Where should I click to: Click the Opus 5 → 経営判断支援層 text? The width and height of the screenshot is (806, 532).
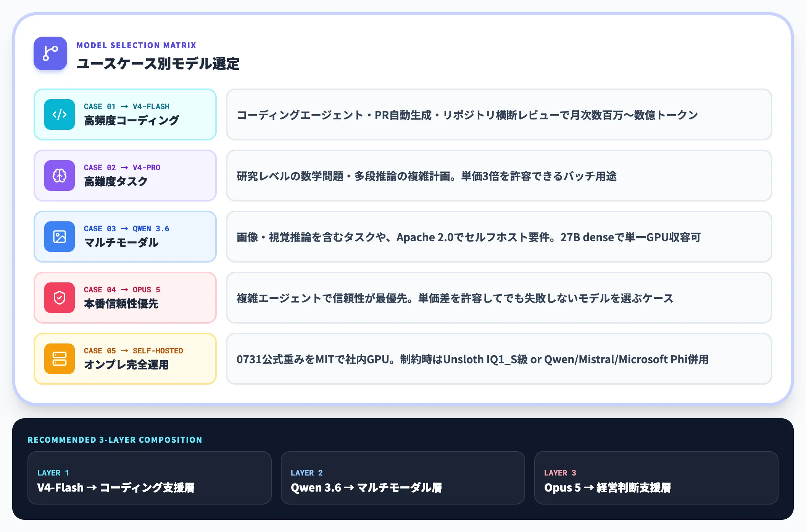(x=608, y=488)
